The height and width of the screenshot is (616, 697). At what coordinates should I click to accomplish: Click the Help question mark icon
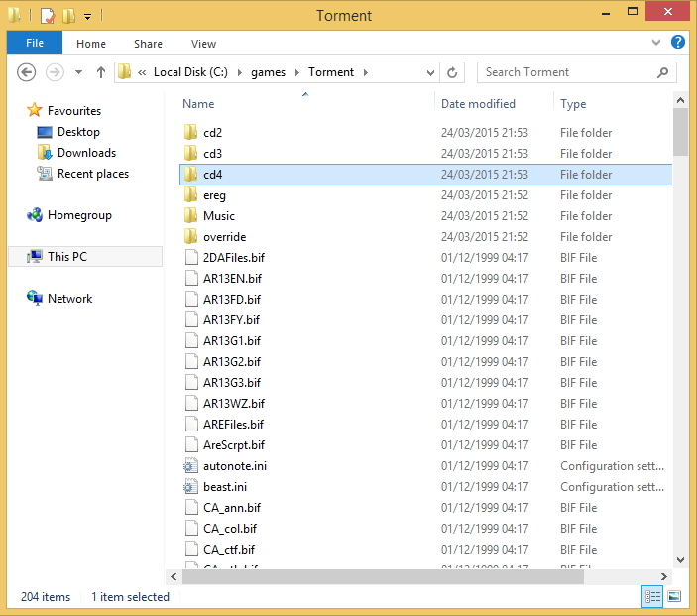678,43
